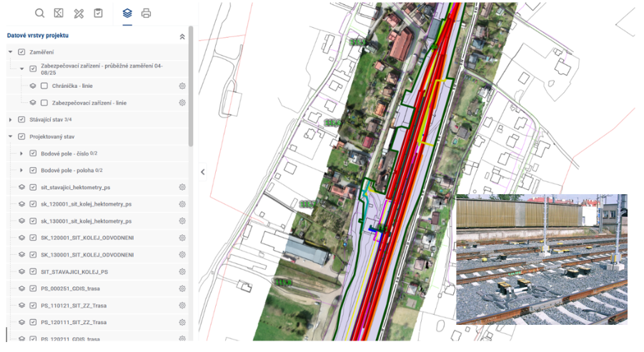
Task: Select the sk_130001_sit_kolej_hektometry_ps layer name
Action: (x=86, y=221)
